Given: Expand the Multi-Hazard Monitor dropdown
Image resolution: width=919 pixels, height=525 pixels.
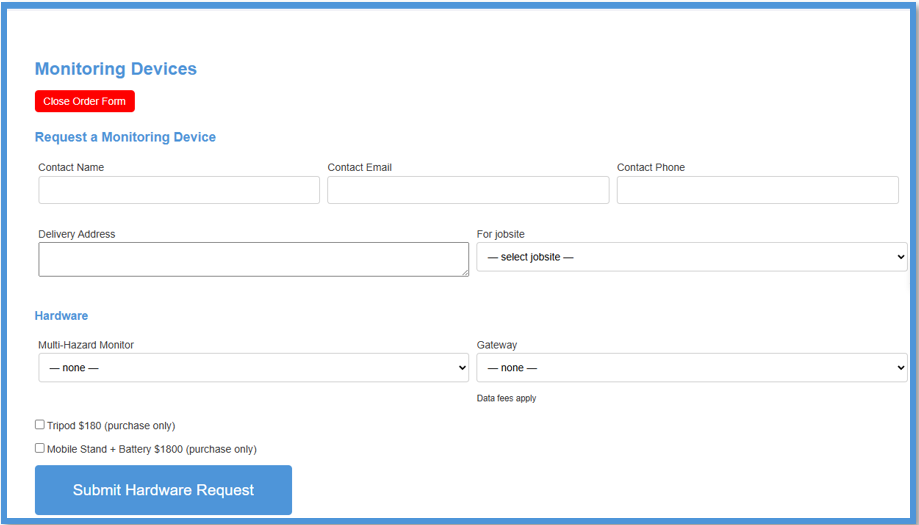Looking at the screenshot, I should coord(254,367).
